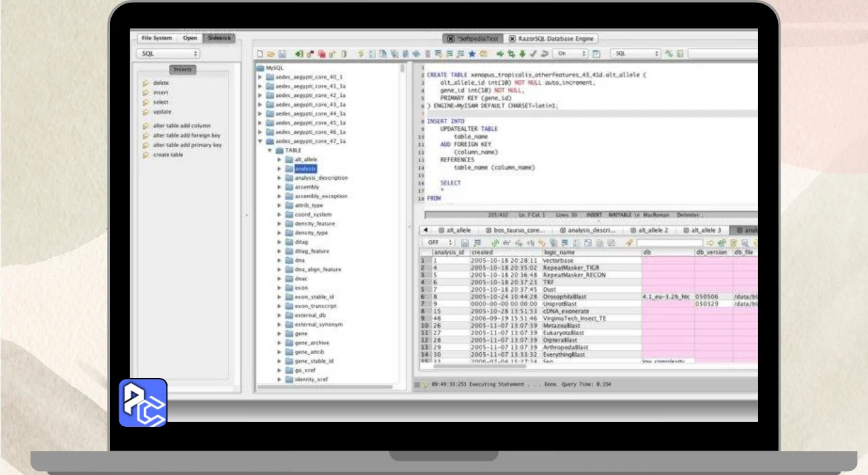Click the save icon in results toolbar
The width and height of the screenshot is (868, 475).
(465, 242)
